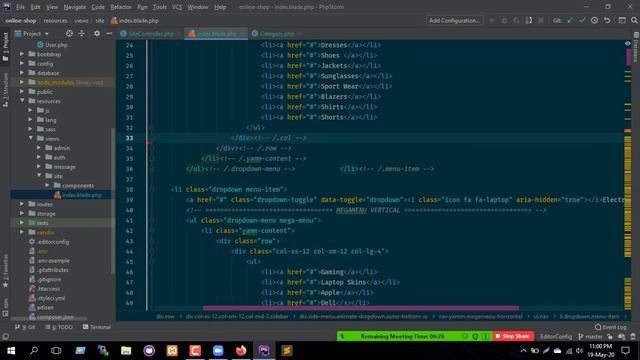This screenshot has height=360, width=640.
Task: Open the Event Log
Action: [611, 327]
